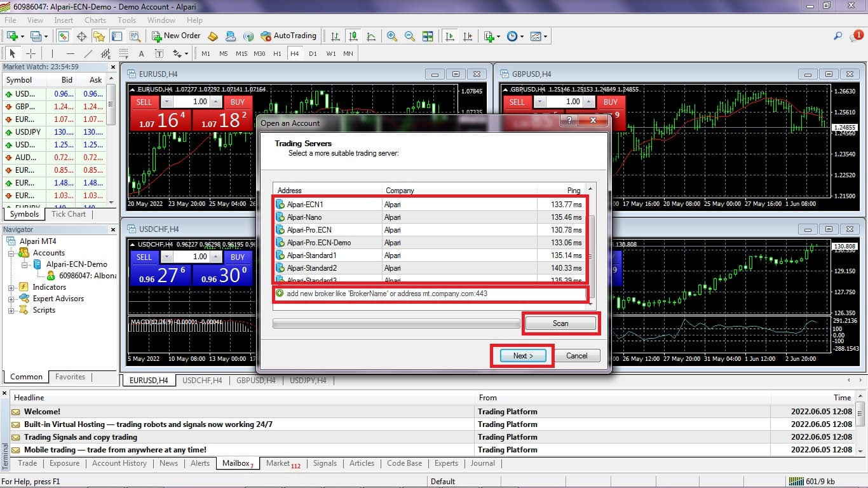Select the Alpari-Pro.ECN-Demo server row

pos(430,243)
